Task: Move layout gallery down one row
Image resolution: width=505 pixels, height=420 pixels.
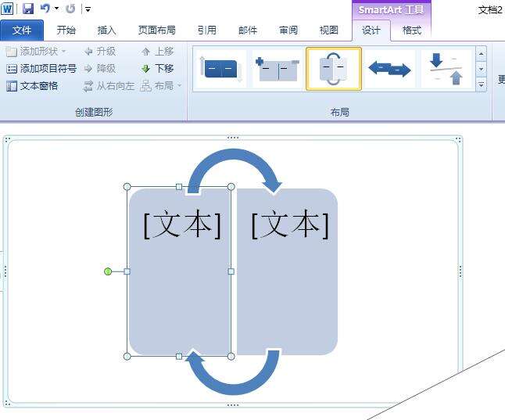Action: coord(481,69)
